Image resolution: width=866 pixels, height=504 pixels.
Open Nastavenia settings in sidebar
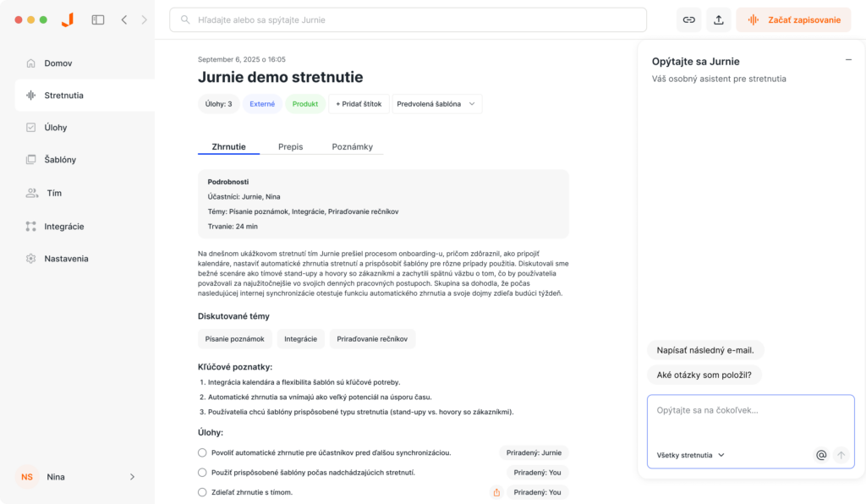66,258
